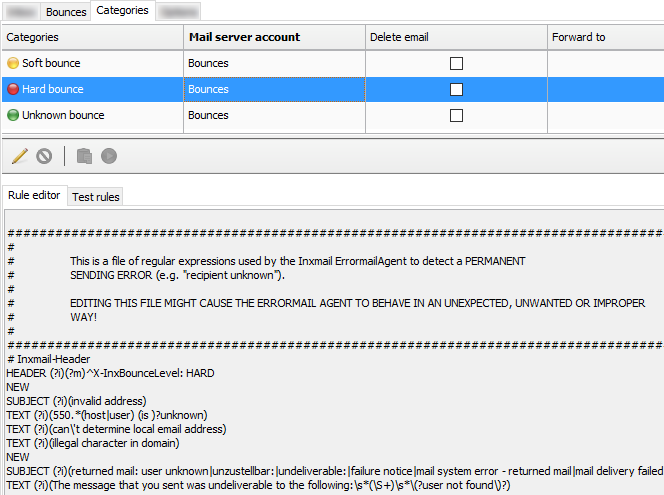Screen dimensions: 664x495
Task: Open the Categories tab
Action: click(x=123, y=11)
